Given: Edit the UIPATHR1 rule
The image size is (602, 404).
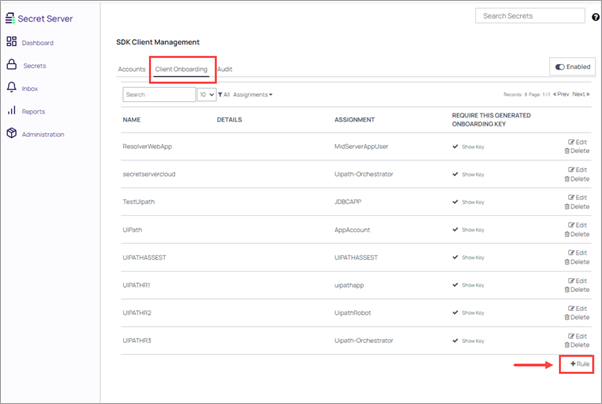Looking at the screenshot, I should point(577,281).
